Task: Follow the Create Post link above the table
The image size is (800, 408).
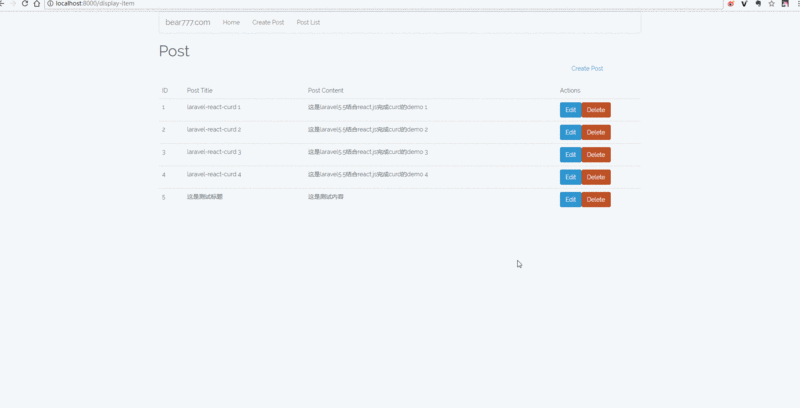Action: pos(587,68)
